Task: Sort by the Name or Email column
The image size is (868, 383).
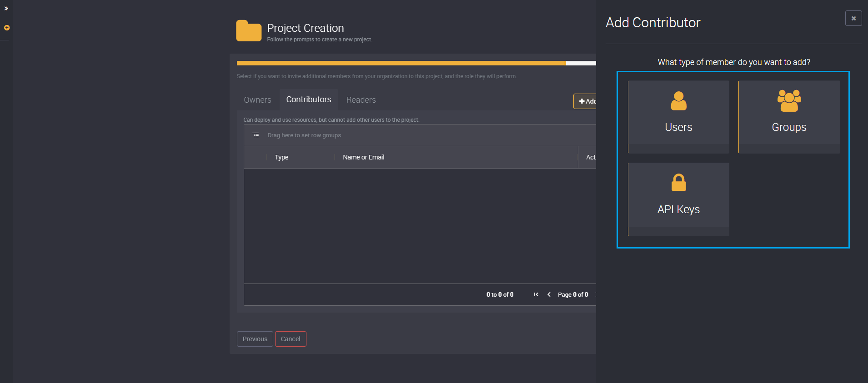Action: pyautogui.click(x=364, y=157)
